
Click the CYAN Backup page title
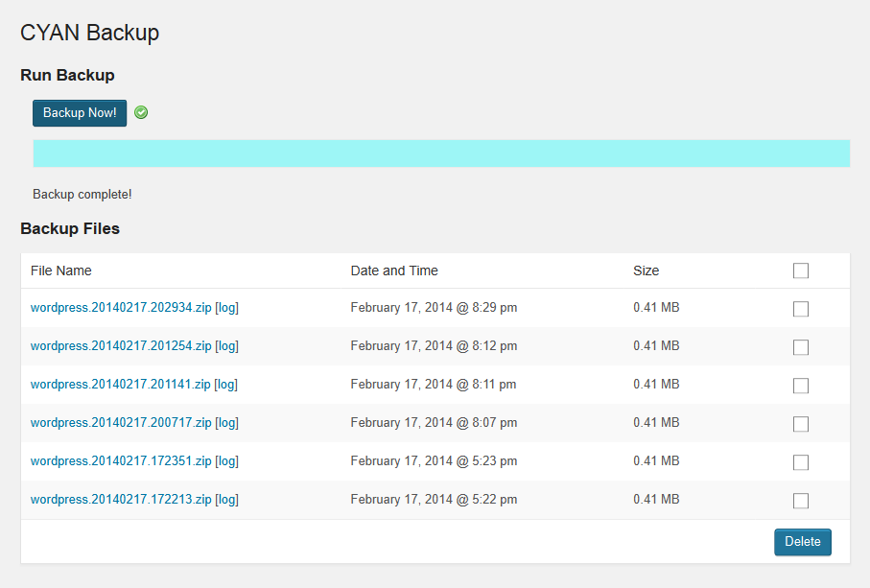point(90,33)
